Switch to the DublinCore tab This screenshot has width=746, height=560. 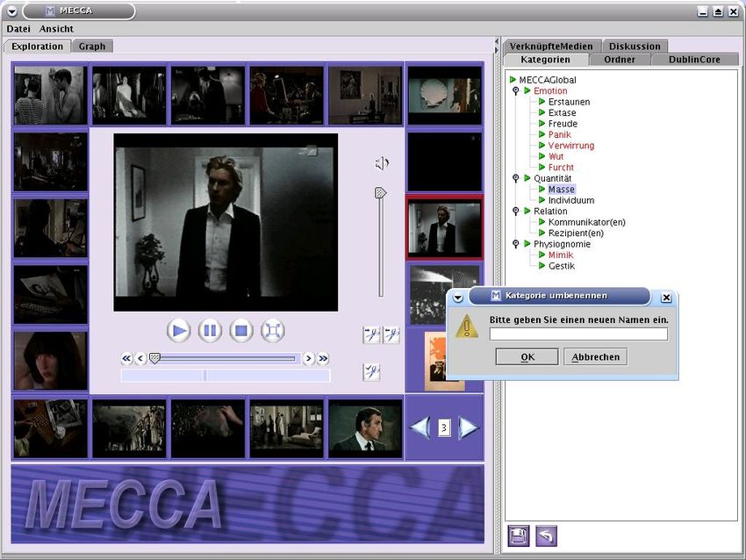[694, 60]
